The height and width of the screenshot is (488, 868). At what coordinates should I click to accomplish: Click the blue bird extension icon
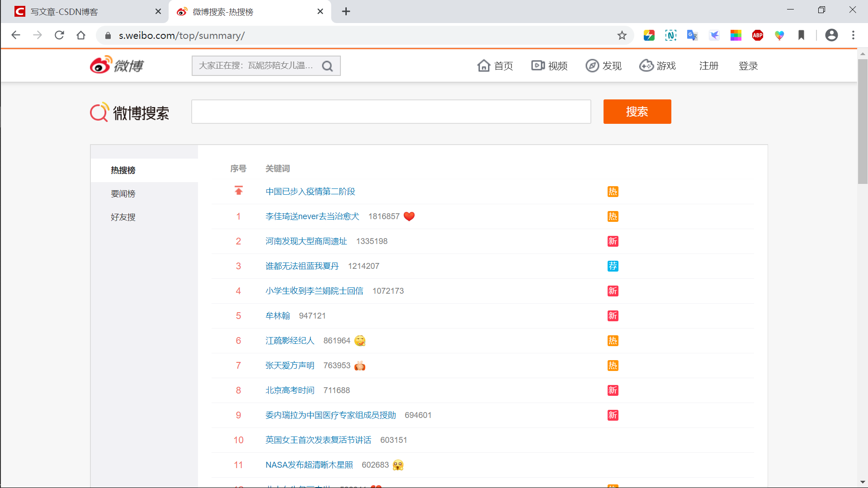point(714,35)
